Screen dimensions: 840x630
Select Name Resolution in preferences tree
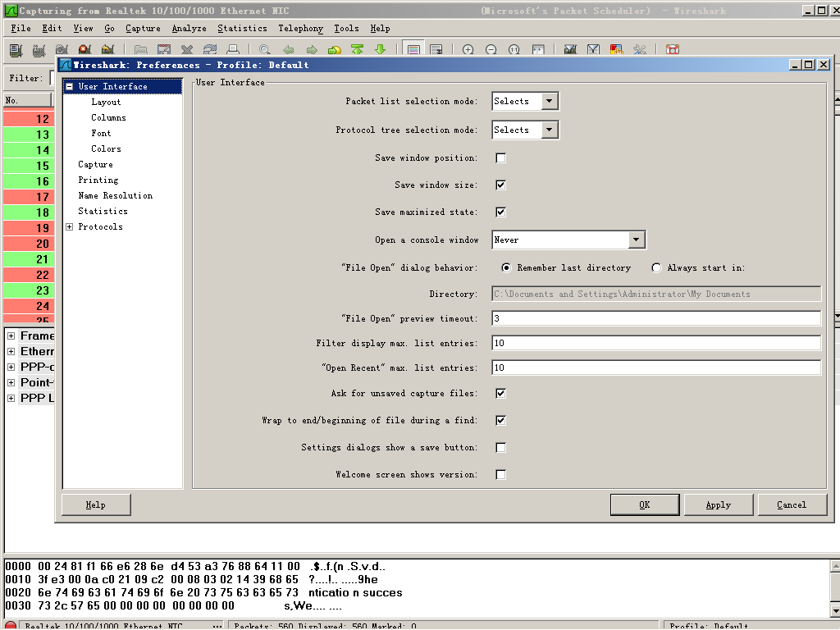[115, 195]
